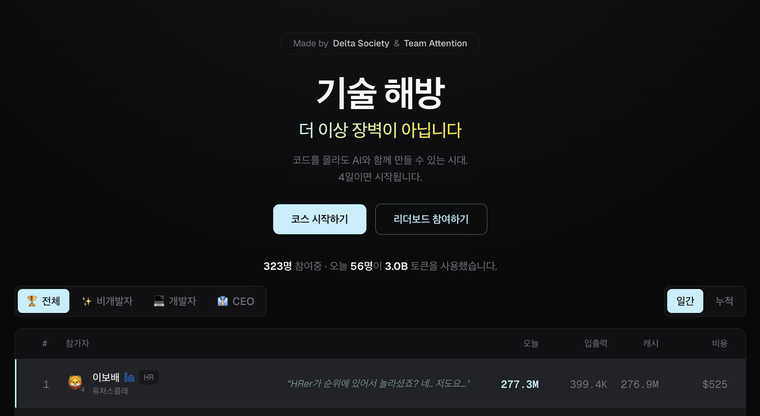Image resolution: width=760 pixels, height=416 pixels.
Task: Open participant name 이보배
Action: 106,377
